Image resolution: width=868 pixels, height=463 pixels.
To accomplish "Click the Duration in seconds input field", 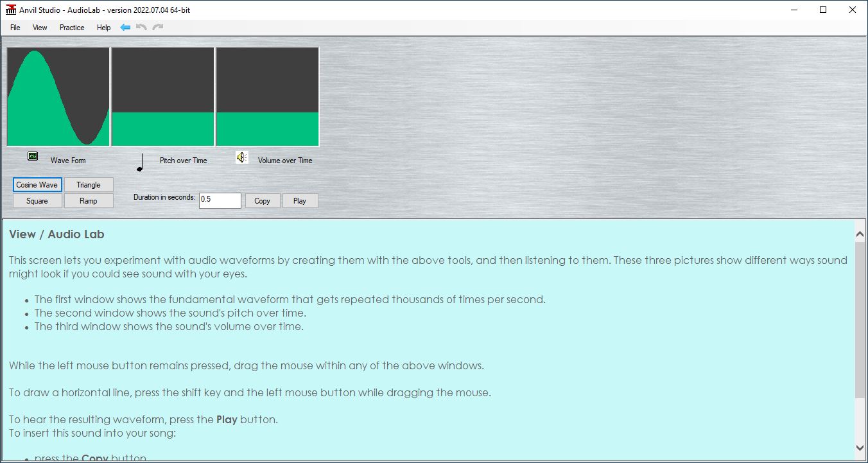I will (220, 200).
